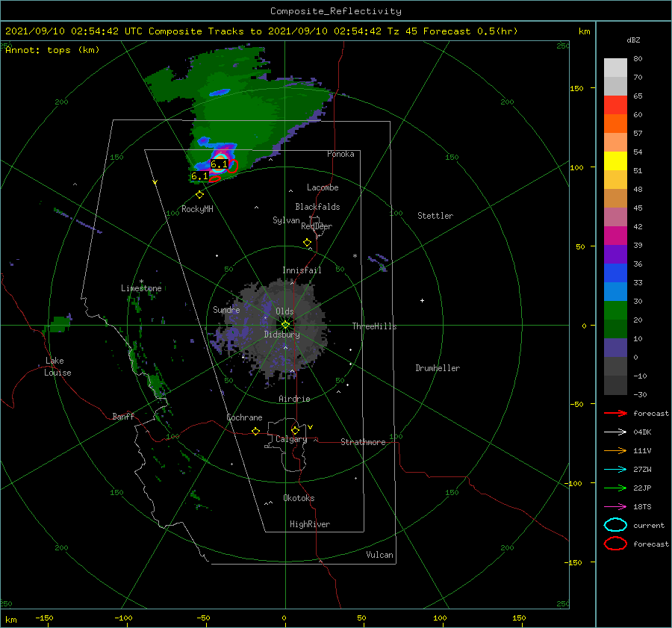Click the orange 111V arrow legend icon
This screenshot has height=628, width=672.
pyautogui.click(x=615, y=450)
